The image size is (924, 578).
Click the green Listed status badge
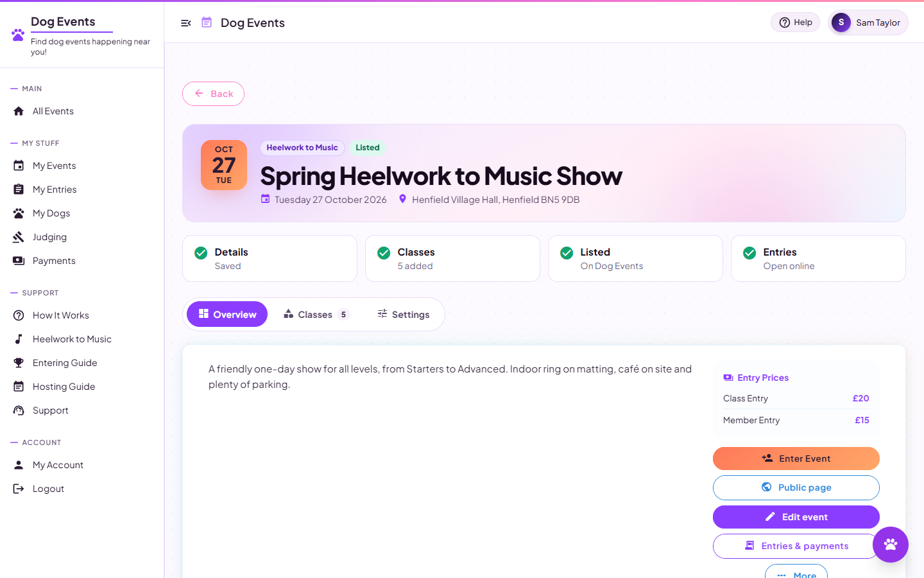(368, 148)
